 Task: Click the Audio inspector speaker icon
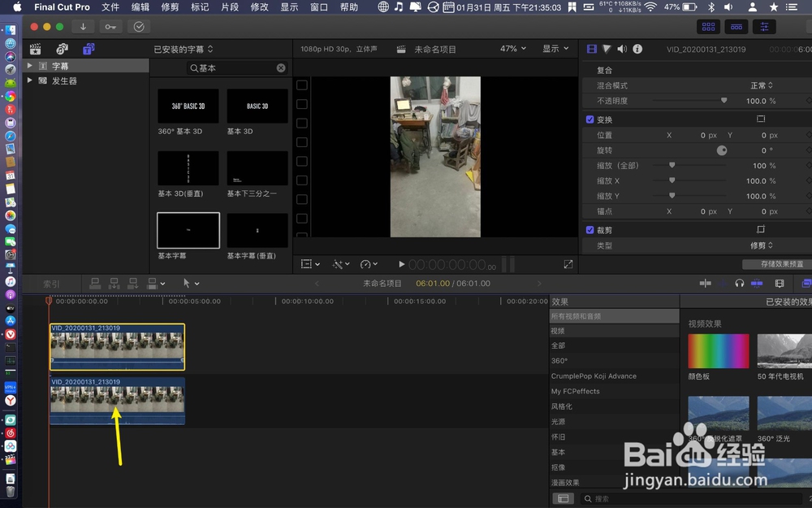[x=621, y=49]
